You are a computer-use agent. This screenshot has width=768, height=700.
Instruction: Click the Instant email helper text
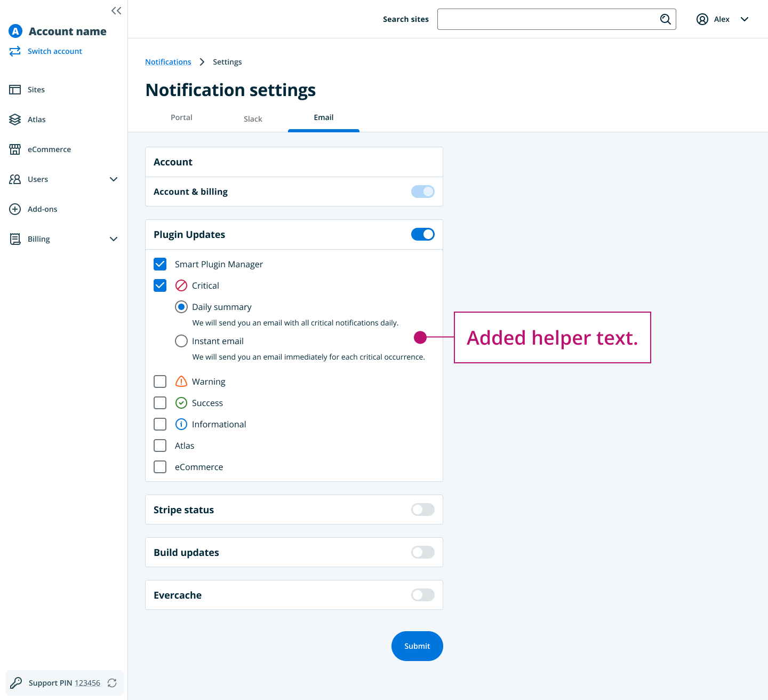click(x=309, y=357)
